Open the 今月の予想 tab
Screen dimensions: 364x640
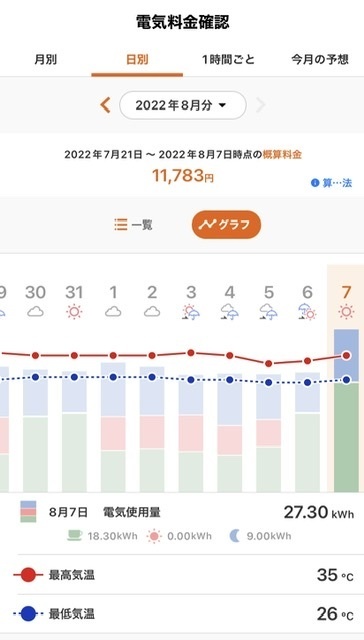[320, 60]
